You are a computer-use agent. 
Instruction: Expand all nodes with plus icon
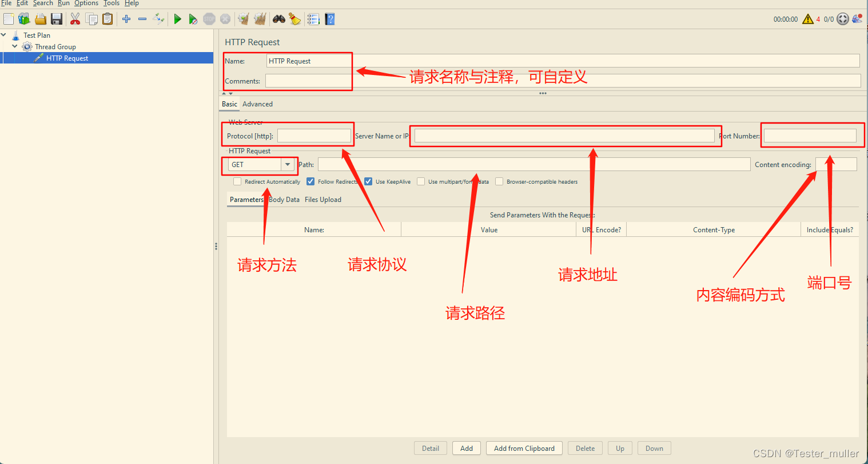126,19
